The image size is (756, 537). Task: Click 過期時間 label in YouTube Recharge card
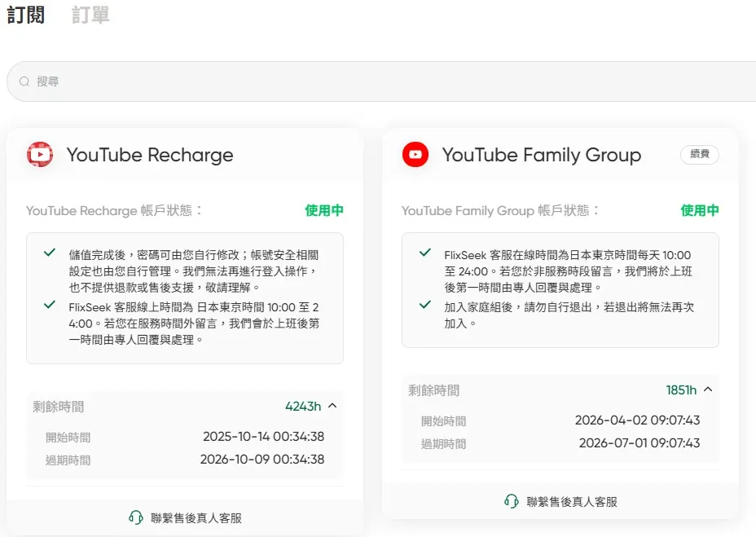[68, 460]
